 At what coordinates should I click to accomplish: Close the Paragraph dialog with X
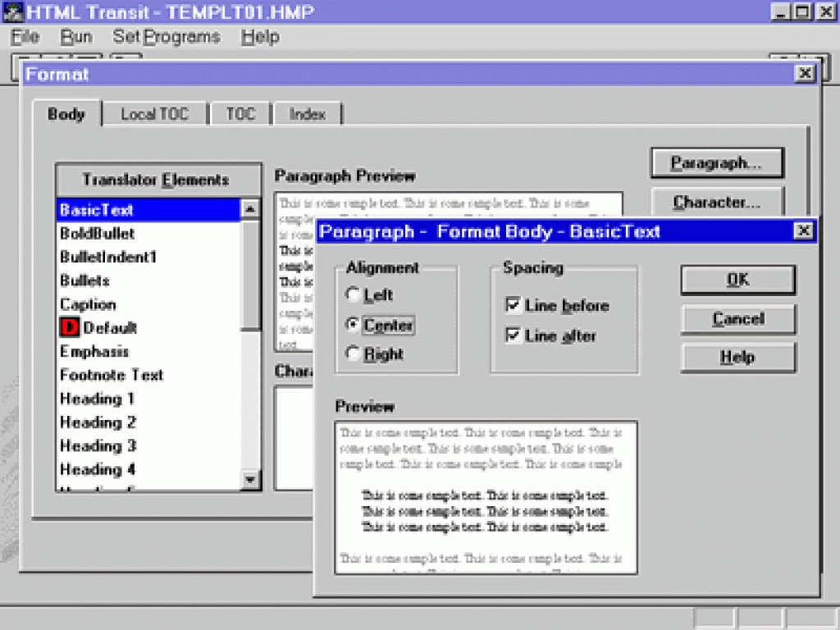[x=804, y=231]
